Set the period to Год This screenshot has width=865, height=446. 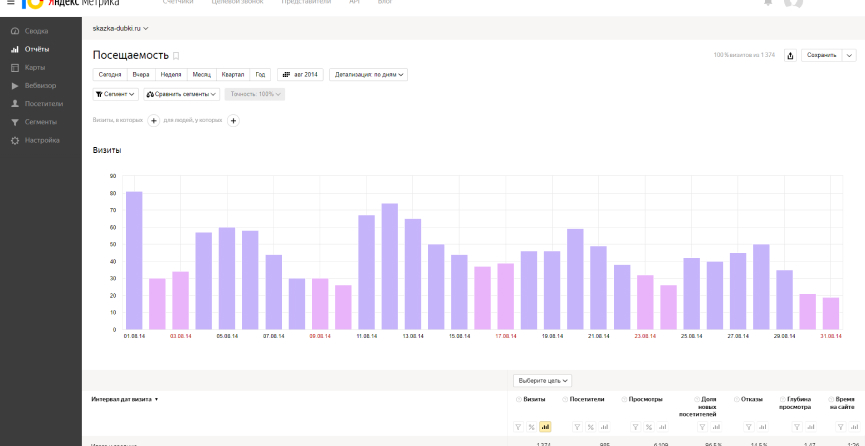click(x=260, y=75)
